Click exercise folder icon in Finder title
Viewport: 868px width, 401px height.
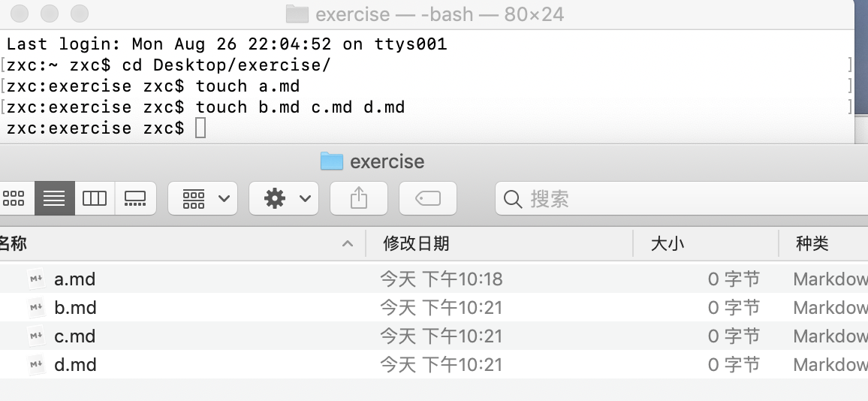pos(332,161)
